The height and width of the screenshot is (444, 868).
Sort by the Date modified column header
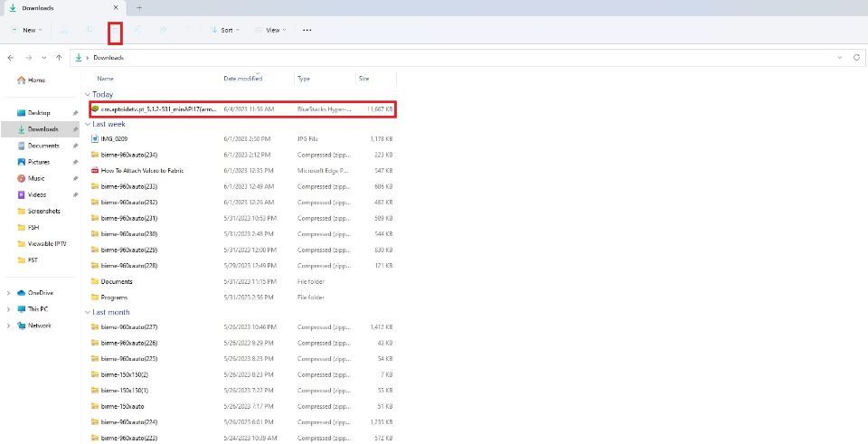pyautogui.click(x=243, y=79)
